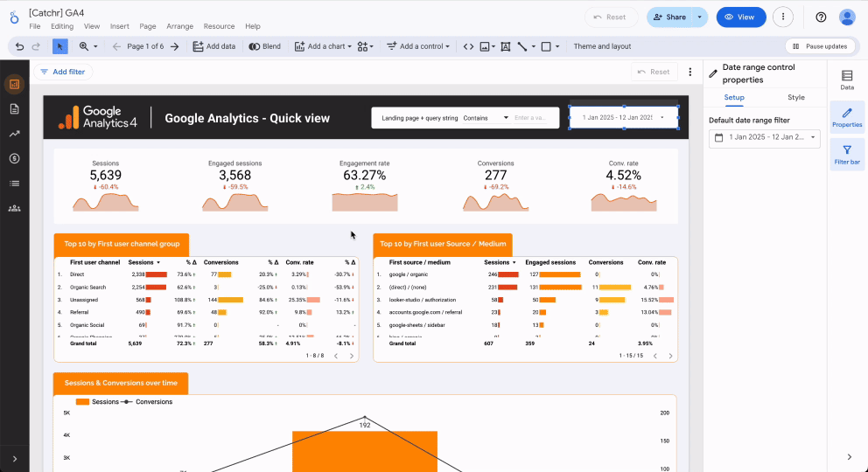Open the people group icon in left sidebar
The image size is (868, 472).
tap(14, 208)
